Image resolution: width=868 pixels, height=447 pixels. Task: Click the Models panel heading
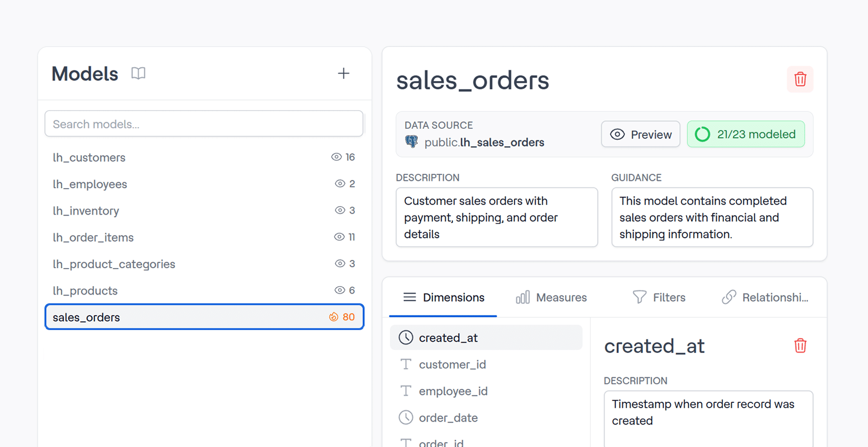coord(84,74)
